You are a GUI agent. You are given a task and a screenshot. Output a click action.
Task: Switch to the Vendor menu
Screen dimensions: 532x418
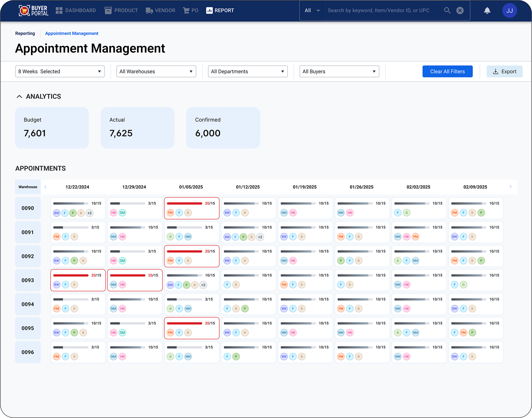coord(160,11)
